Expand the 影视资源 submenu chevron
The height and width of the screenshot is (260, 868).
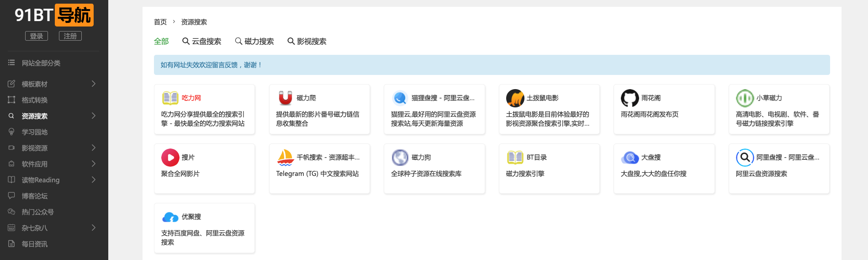click(x=93, y=148)
